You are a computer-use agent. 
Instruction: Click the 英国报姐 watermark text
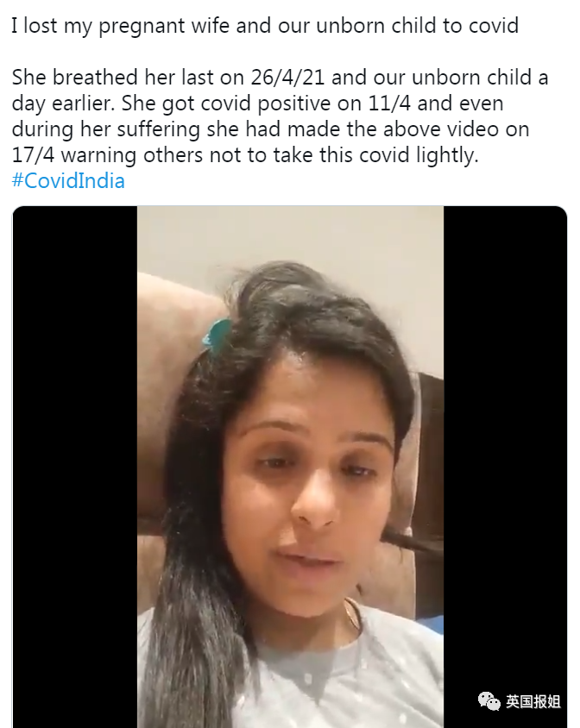(x=533, y=701)
